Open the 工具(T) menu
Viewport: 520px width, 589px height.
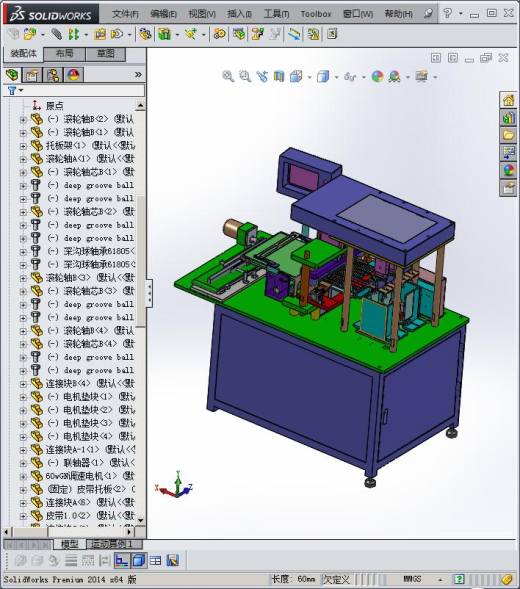click(276, 14)
